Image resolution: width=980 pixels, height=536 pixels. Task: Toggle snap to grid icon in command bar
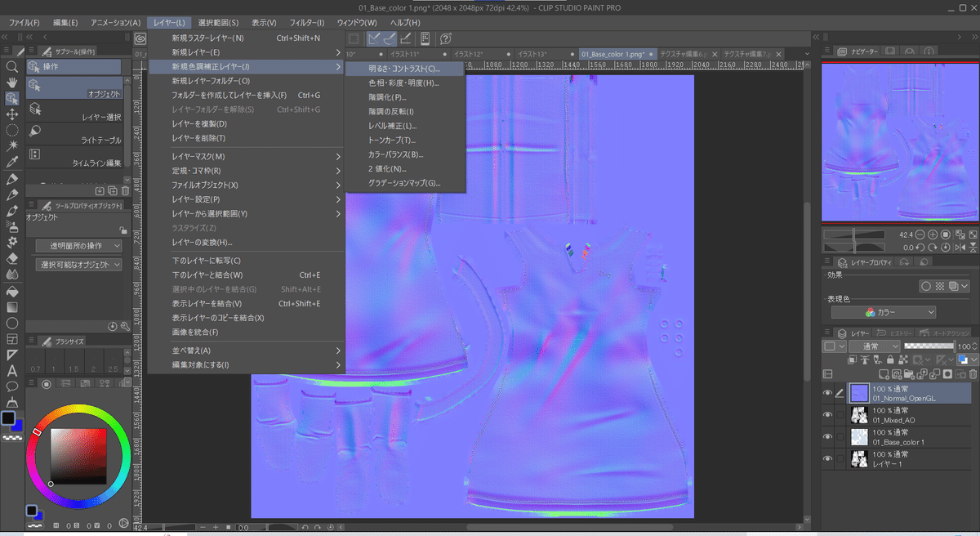[406, 38]
